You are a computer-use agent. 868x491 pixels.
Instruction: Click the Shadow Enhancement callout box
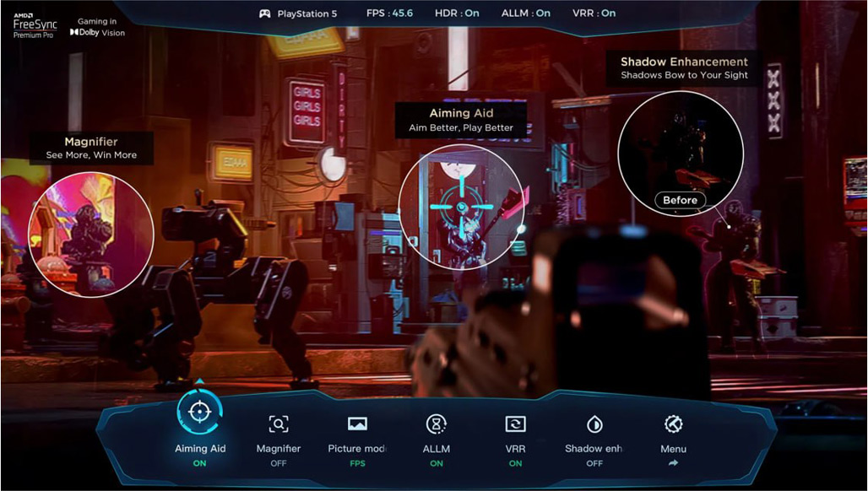pyautogui.click(x=684, y=68)
